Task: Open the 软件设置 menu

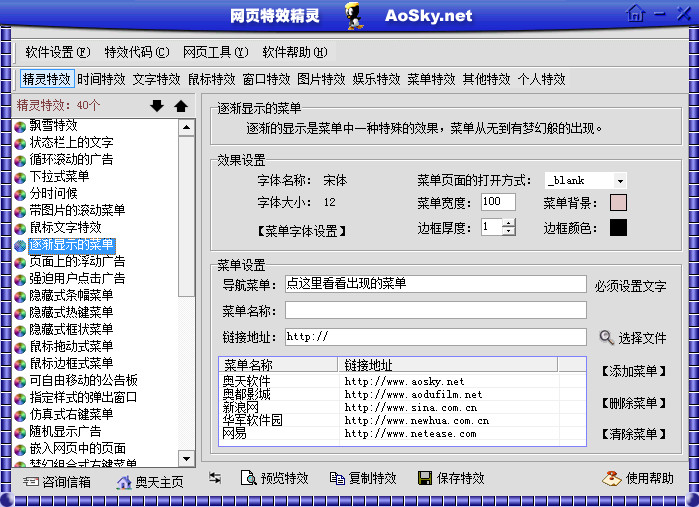Action: (x=58, y=52)
